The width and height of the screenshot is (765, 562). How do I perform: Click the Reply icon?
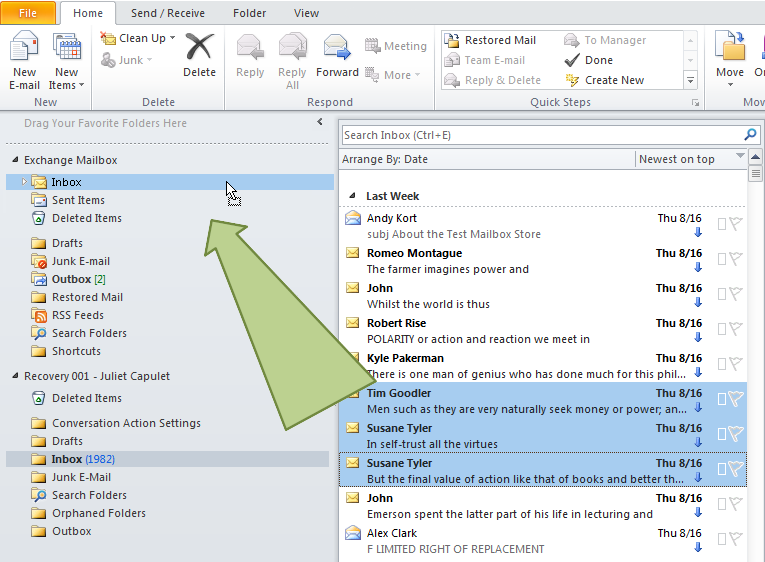250,47
